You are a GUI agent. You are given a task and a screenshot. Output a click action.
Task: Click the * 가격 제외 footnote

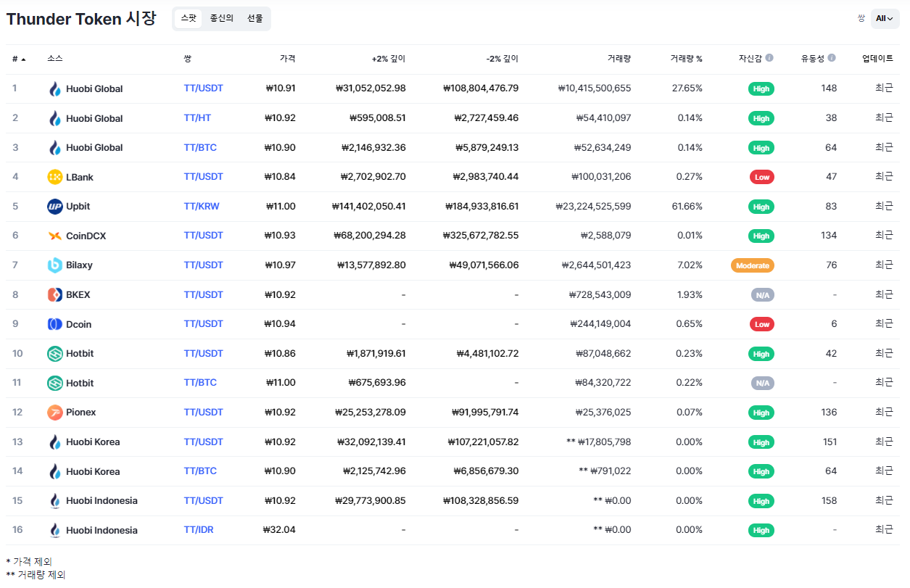pos(29,562)
